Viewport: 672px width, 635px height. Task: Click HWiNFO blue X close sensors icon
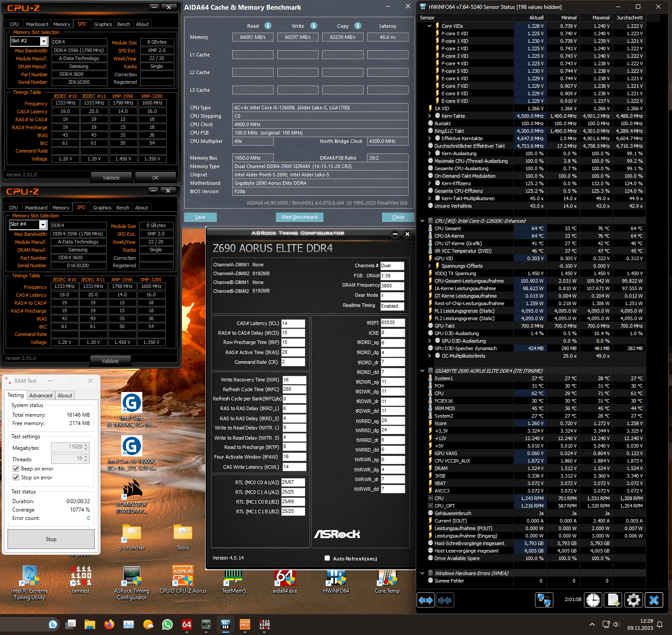654,600
